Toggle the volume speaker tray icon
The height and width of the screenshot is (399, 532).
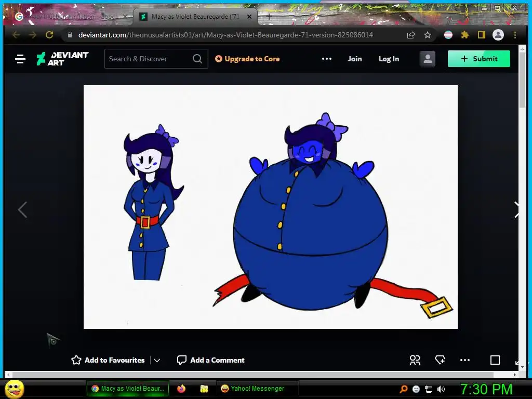(x=441, y=389)
